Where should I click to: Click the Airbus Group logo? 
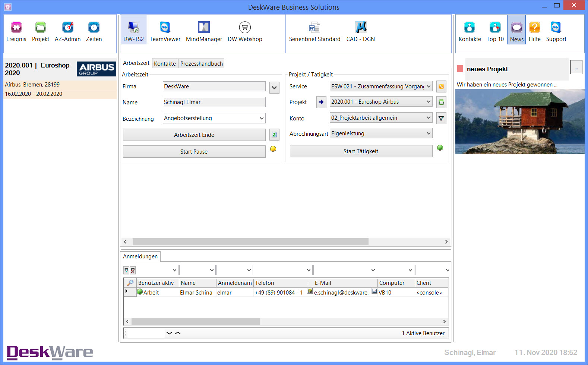coord(97,69)
